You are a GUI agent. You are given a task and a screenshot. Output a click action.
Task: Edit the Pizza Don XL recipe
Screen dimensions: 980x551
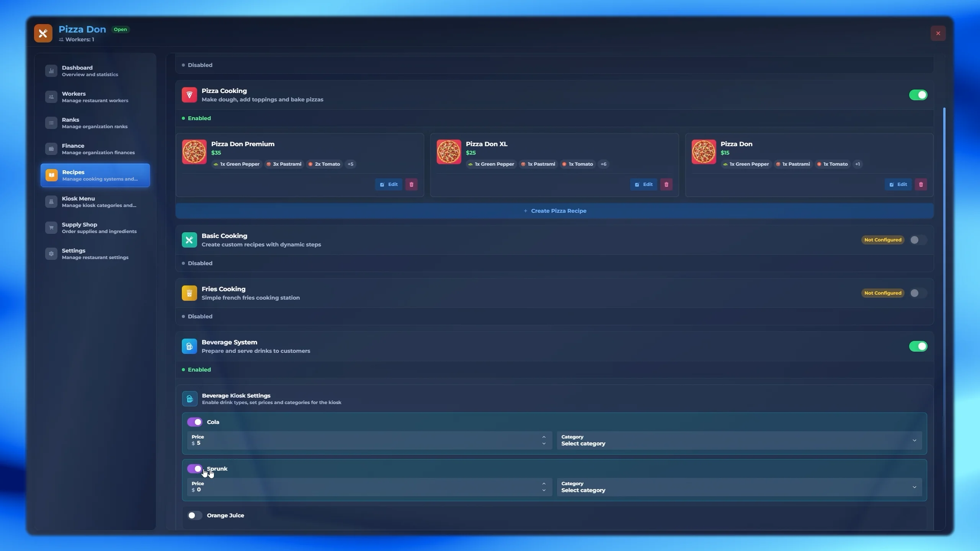tap(644, 184)
